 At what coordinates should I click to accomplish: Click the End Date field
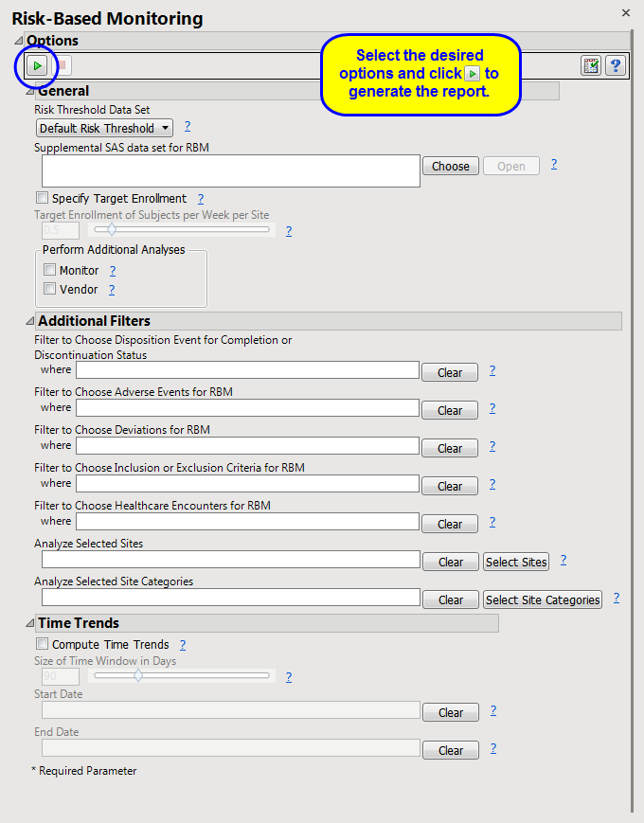tap(231, 748)
